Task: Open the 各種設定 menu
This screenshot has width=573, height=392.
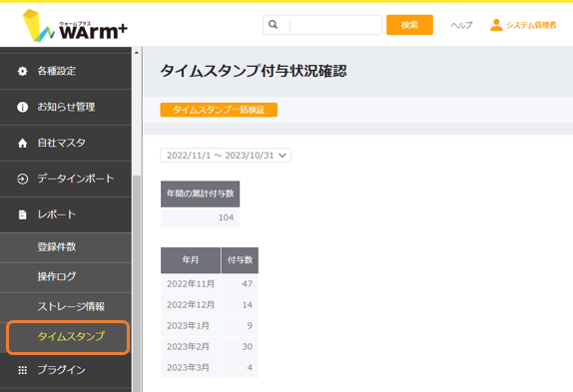Action: click(x=66, y=71)
